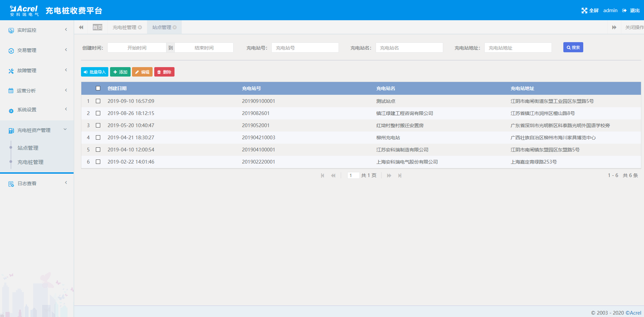Screen dimensions: 644x317
Task: Click the admin user name
Action: pyautogui.click(x=610, y=10)
